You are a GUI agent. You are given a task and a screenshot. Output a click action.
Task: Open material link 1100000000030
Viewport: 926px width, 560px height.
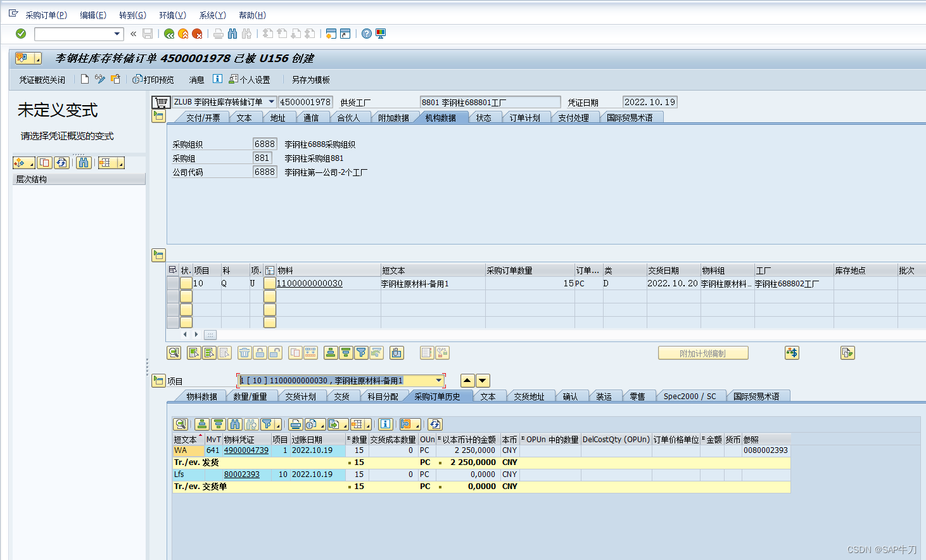[310, 284]
